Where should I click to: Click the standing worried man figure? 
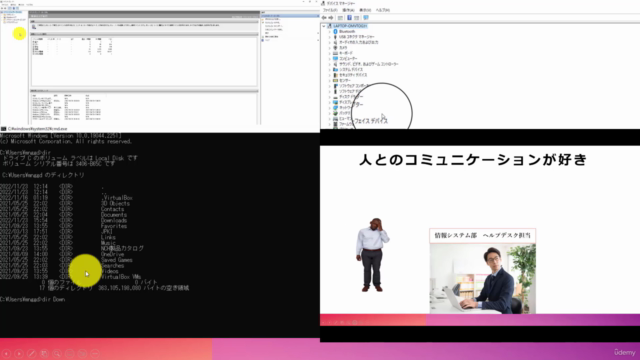372,255
